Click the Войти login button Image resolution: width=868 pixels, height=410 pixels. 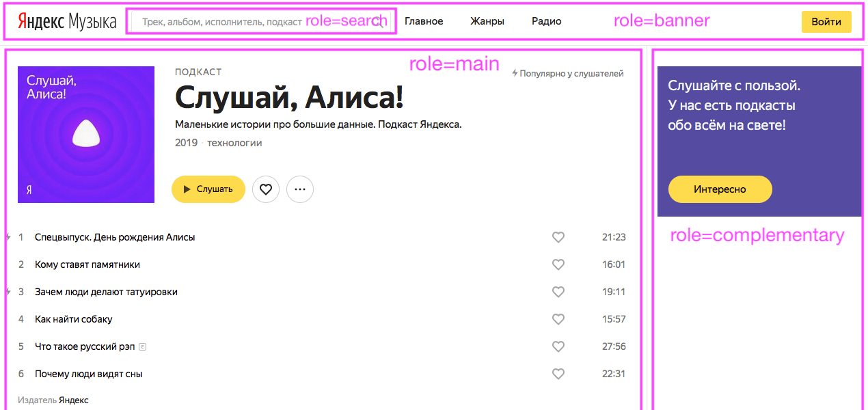point(826,22)
